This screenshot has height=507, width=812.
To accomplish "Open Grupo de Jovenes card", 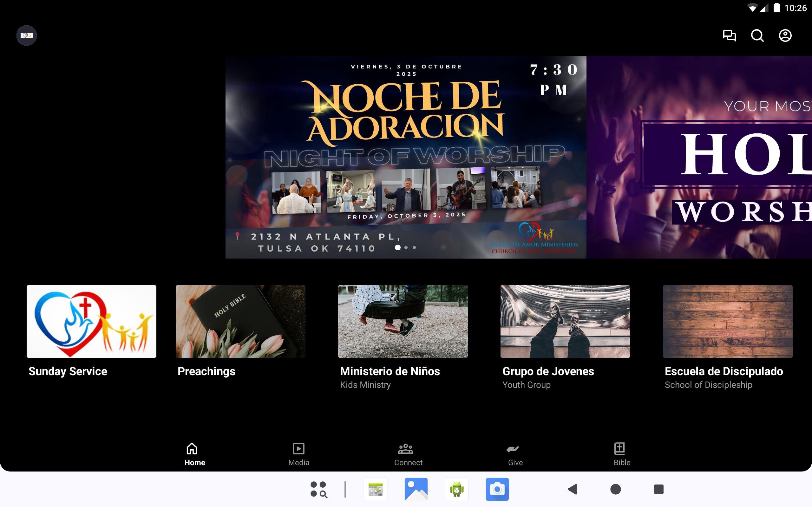I will click(565, 321).
